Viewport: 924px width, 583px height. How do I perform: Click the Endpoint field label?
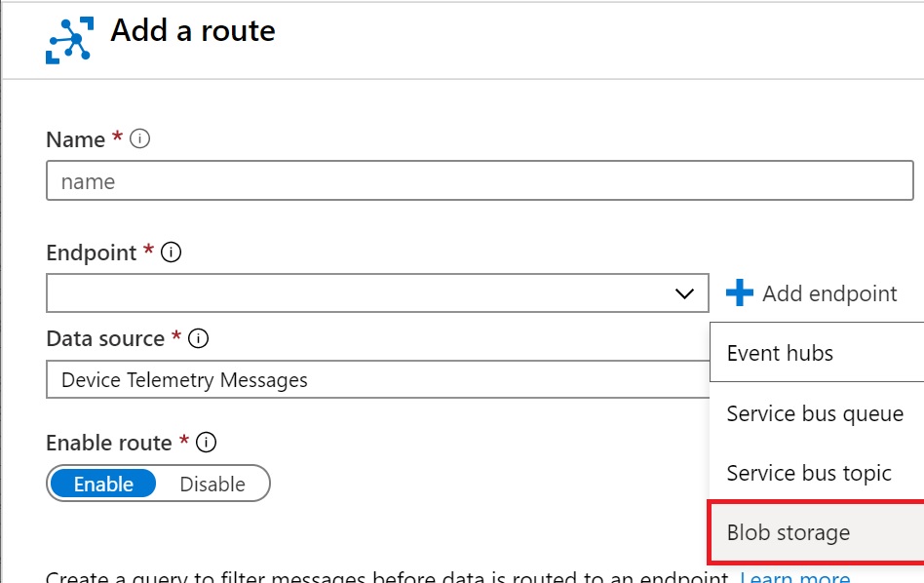click(x=92, y=253)
